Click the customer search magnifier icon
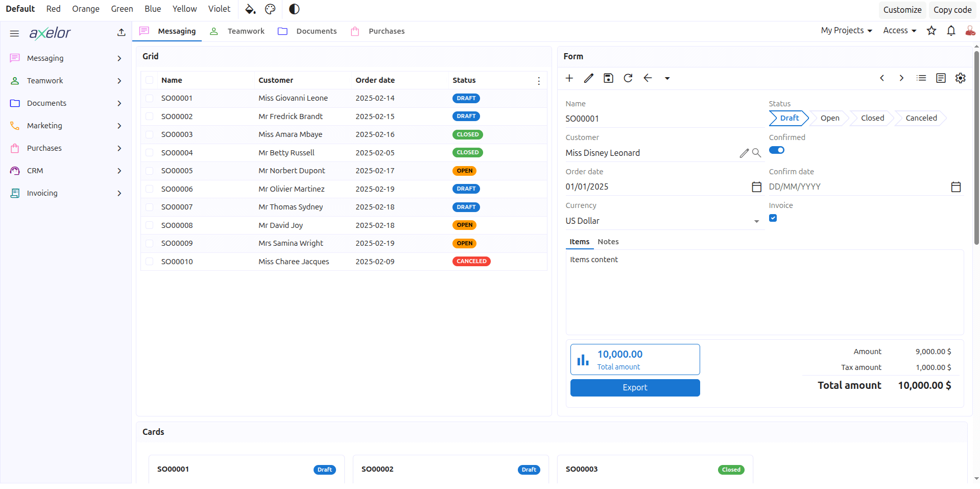 (756, 153)
